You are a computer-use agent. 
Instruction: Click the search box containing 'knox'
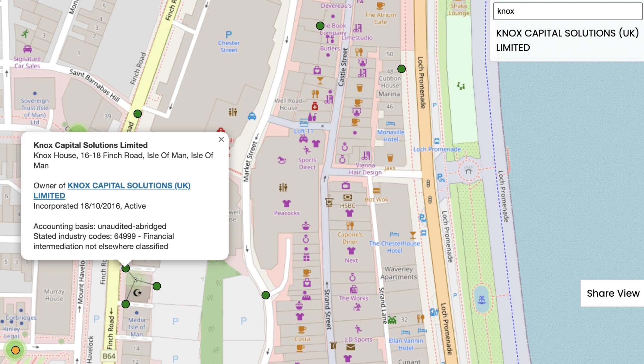568,11
